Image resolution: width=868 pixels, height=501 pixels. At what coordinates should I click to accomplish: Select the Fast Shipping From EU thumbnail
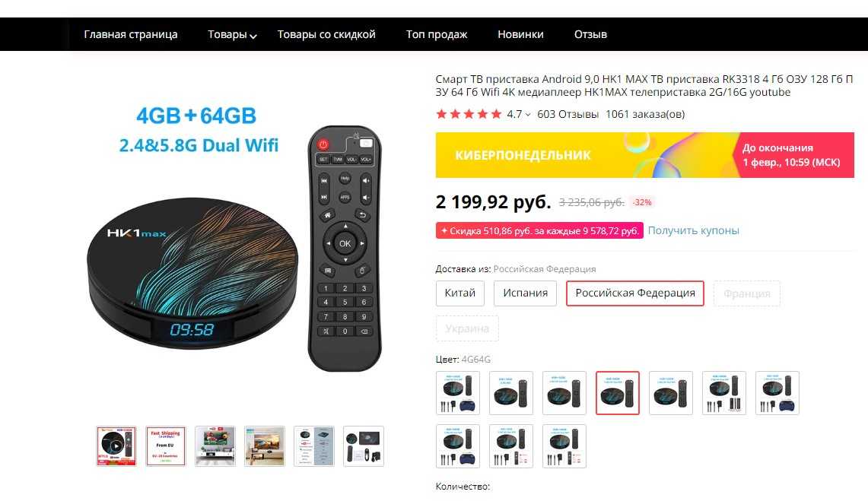pos(166,446)
